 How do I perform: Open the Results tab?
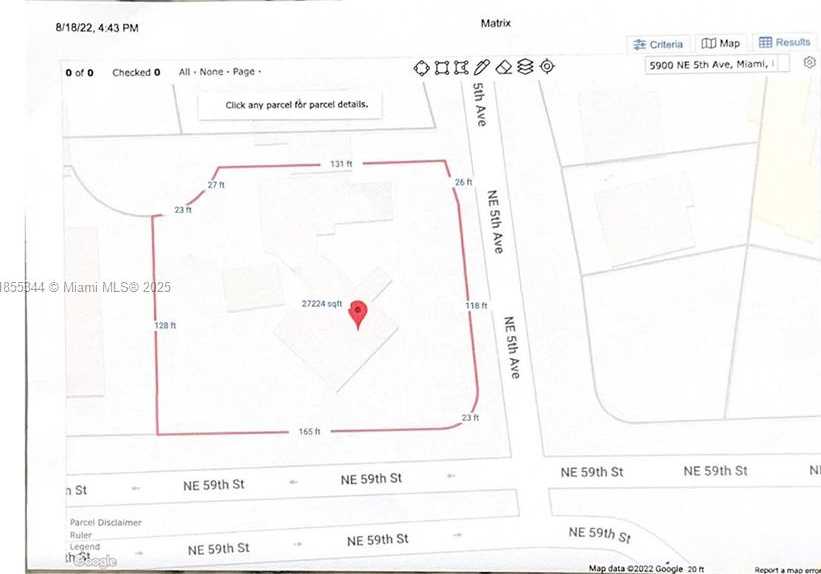click(785, 42)
